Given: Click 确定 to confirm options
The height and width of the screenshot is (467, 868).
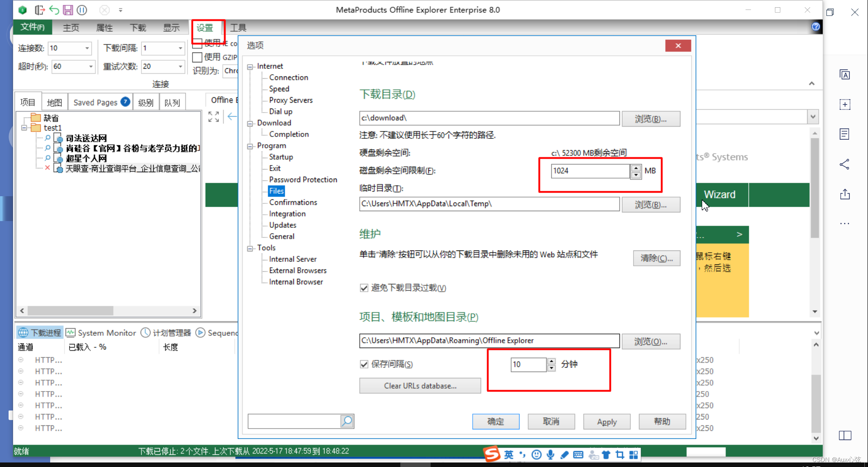Looking at the screenshot, I should (x=496, y=421).
